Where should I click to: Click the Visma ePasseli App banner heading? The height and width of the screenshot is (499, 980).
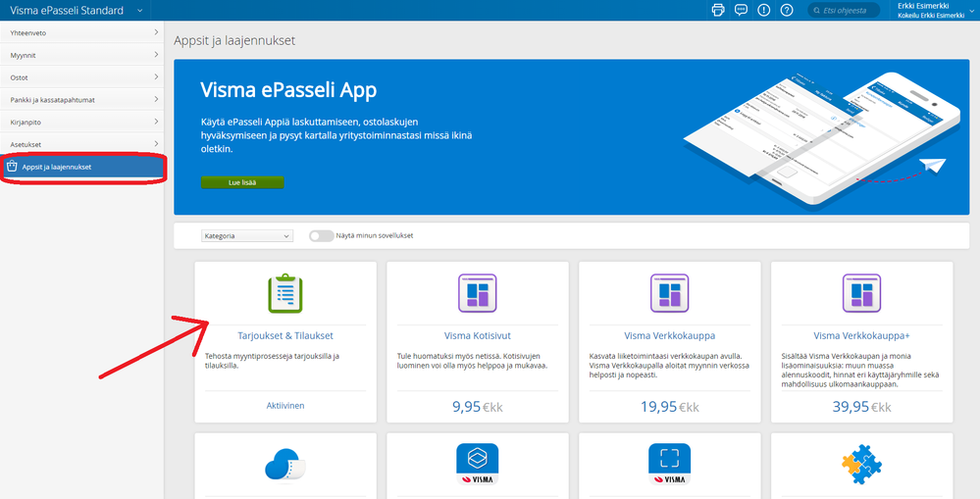[288, 90]
